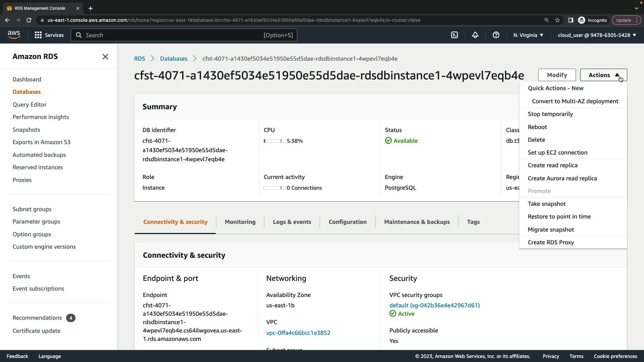Bookmark page with star icon
This screenshot has width=644, height=362.
coord(557,20)
